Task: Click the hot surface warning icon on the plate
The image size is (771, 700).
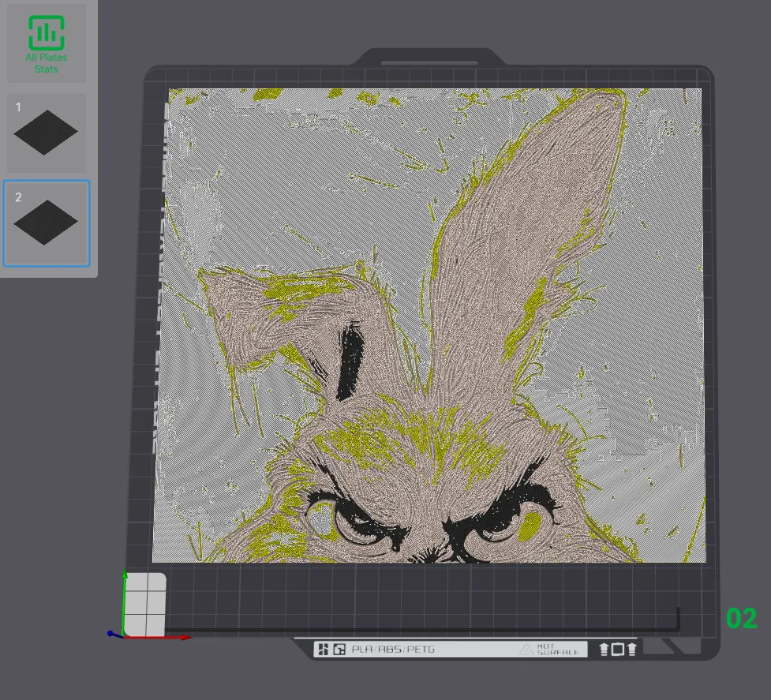Action: coord(526,649)
